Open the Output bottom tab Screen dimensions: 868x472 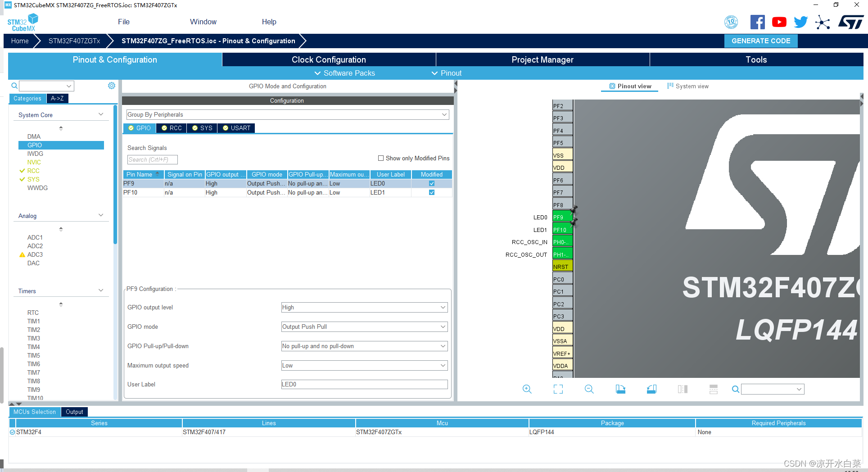(74, 412)
